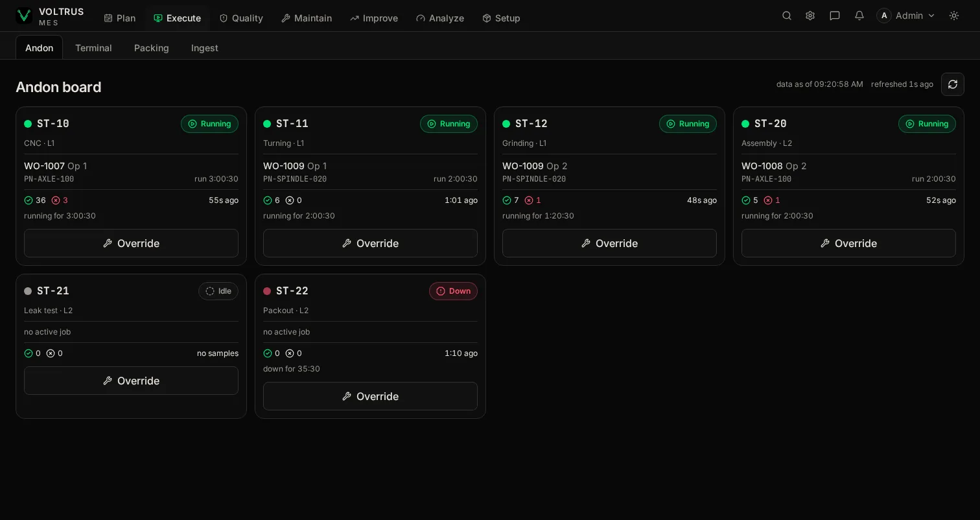Viewport: 980px width, 520px height.
Task: Switch to the Packing tab
Action: coord(152,48)
